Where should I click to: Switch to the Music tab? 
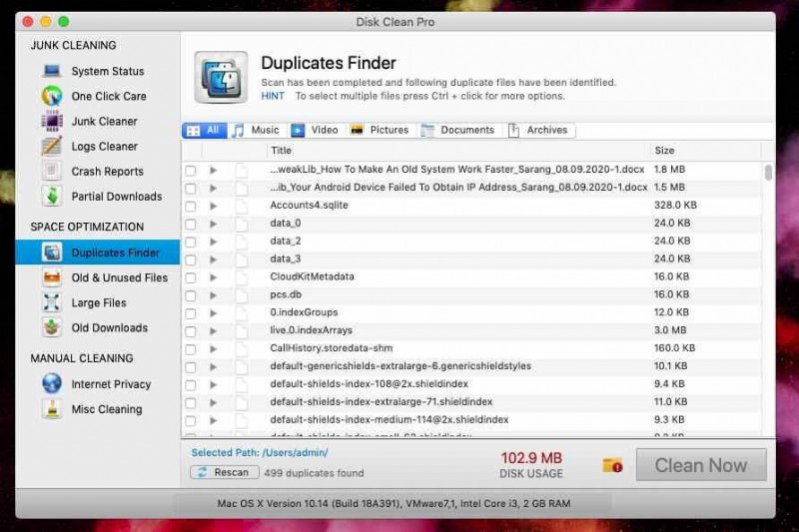pyautogui.click(x=257, y=131)
